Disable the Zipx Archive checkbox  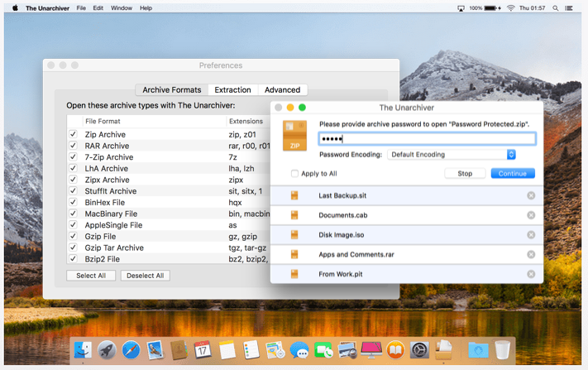click(x=73, y=180)
